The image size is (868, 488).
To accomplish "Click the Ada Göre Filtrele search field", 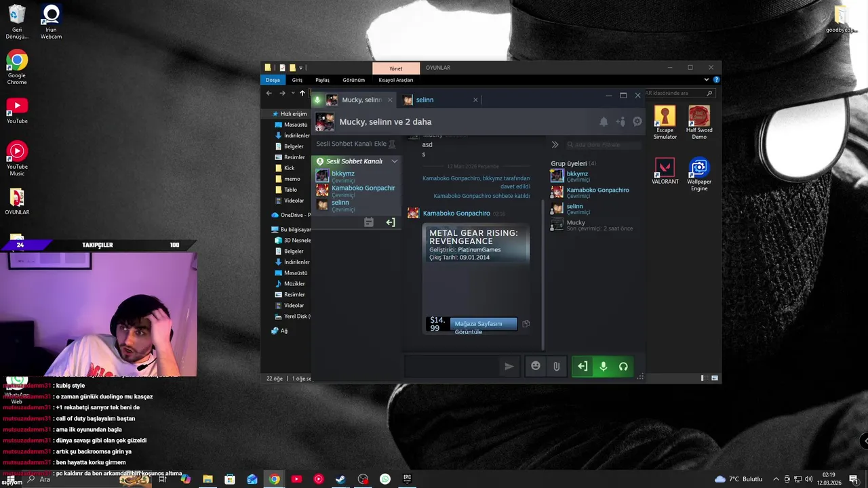I will click(604, 144).
